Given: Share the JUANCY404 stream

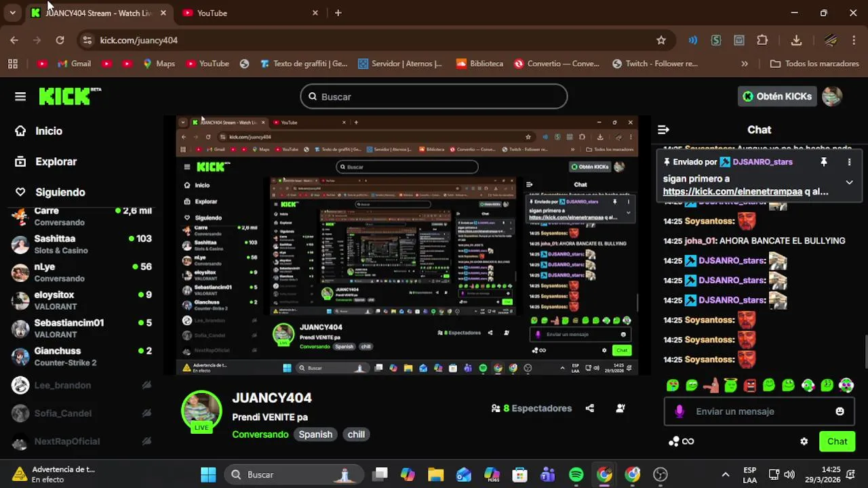Looking at the screenshot, I should tap(589, 408).
